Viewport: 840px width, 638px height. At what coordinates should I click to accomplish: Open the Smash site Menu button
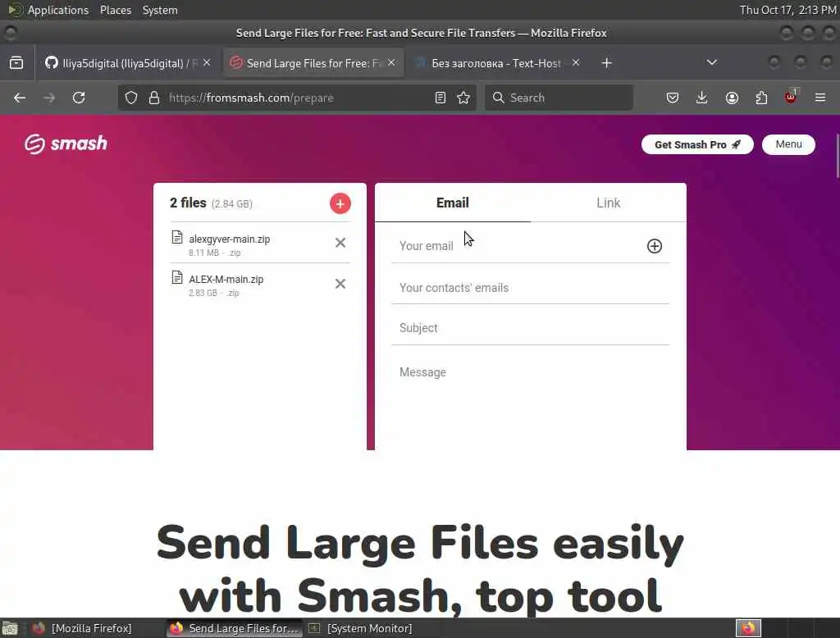788,144
